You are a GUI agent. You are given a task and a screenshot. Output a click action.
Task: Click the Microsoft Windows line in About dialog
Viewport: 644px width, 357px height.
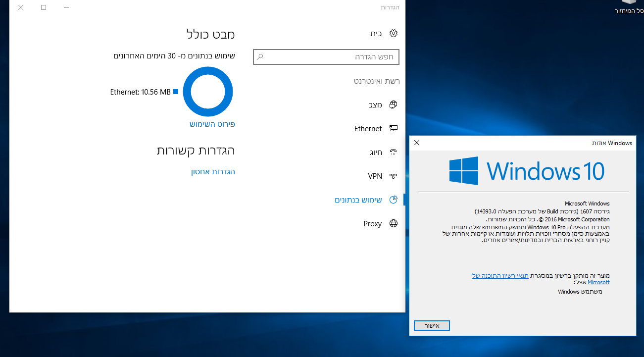coord(588,204)
